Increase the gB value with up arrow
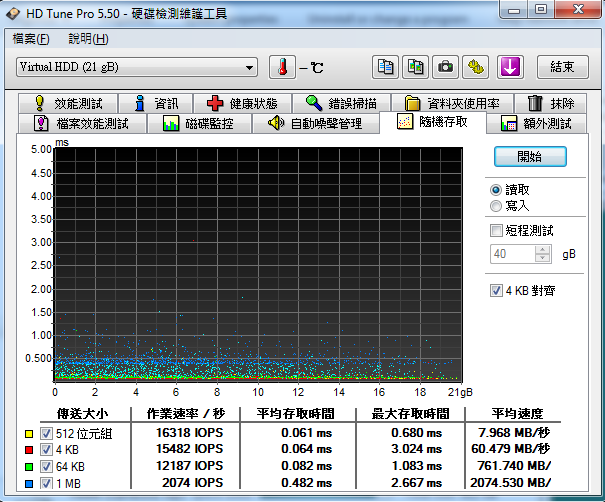 point(543,250)
